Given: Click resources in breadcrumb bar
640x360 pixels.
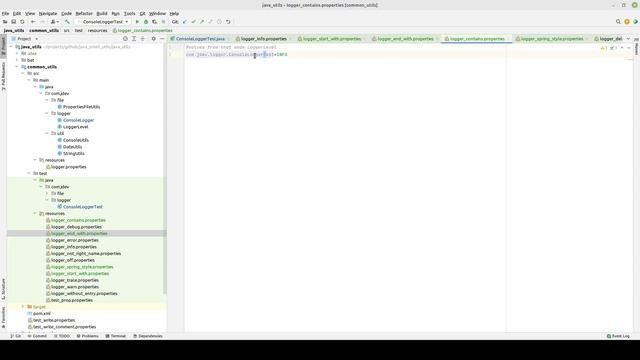Looking at the screenshot, I should [x=98, y=31].
